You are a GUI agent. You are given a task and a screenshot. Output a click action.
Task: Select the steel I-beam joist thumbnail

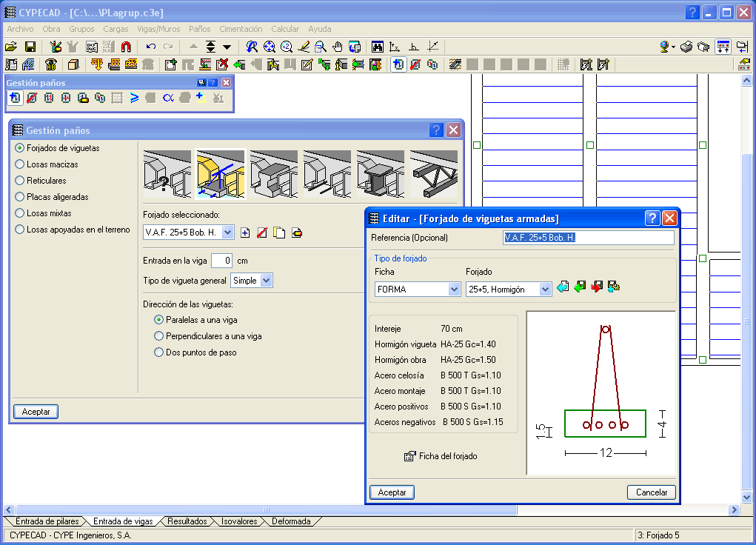click(381, 174)
